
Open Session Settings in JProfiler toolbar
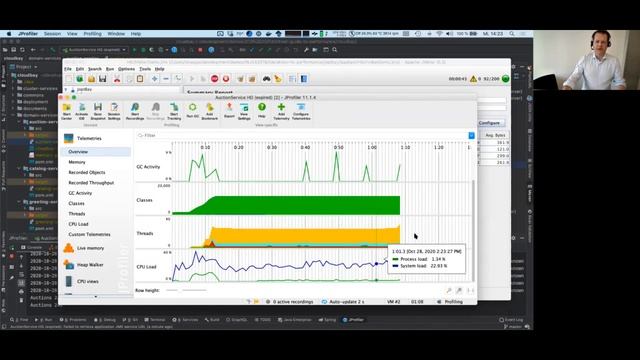coord(114,111)
